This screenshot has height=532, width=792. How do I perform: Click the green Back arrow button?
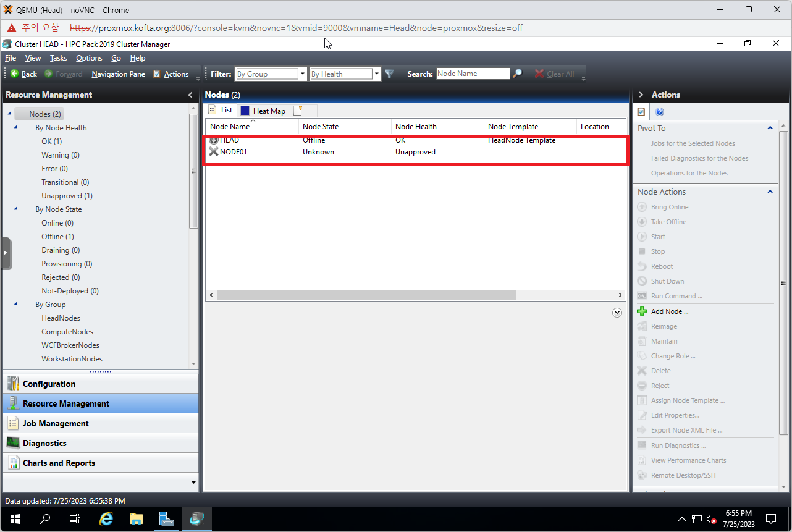tap(15, 74)
